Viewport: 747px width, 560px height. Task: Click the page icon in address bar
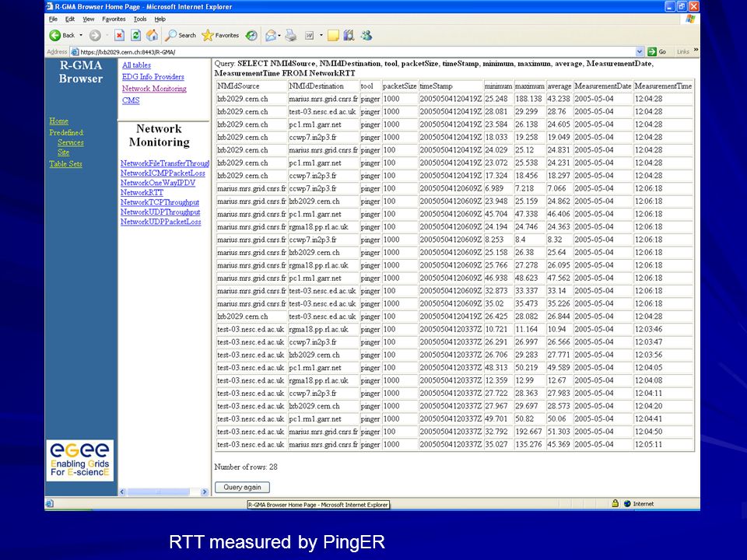click(x=75, y=52)
